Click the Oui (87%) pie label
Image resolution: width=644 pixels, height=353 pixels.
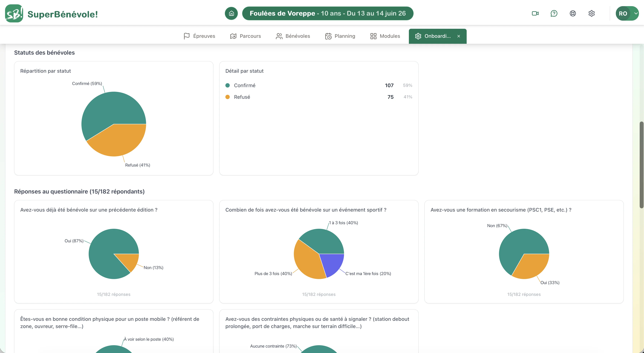(x=74, y=241)
